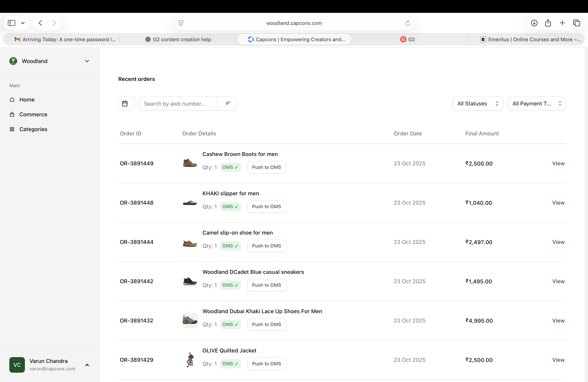
Task: Reload the page with refresh icon
Action: (407, 23)
